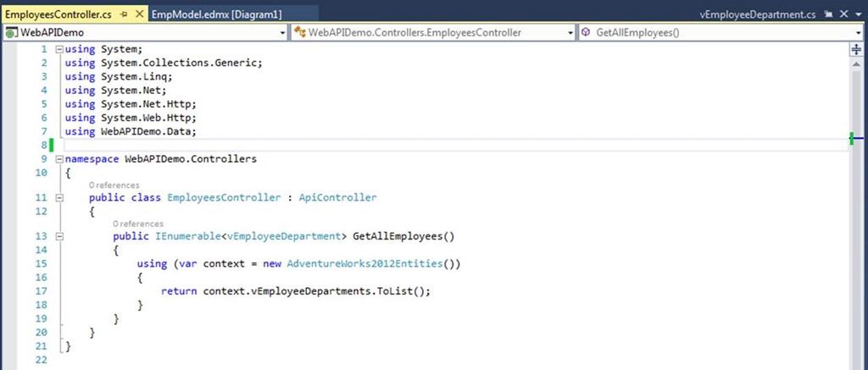Click the 'return' keyword on line 17
Image resolution: width=868 pixels, height=370 pixels.
(x=179, y=291)
